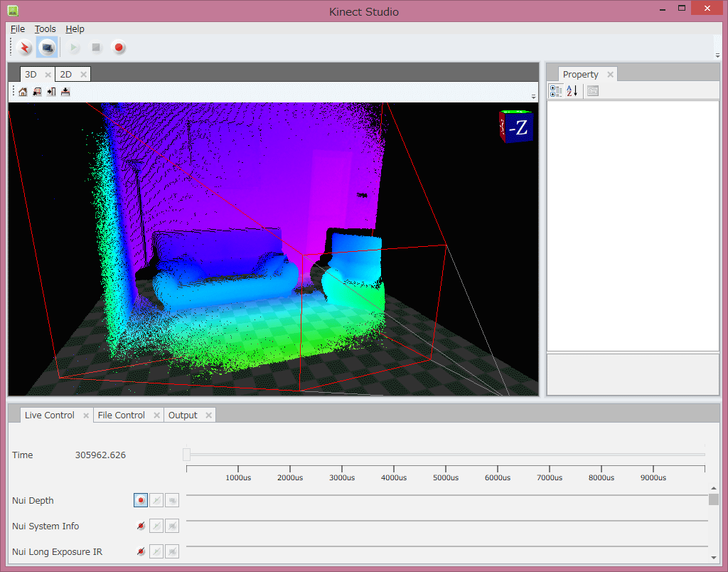Sort properties alphabetically with A-Z icon
728x572 pixels.
pos(572,91)
